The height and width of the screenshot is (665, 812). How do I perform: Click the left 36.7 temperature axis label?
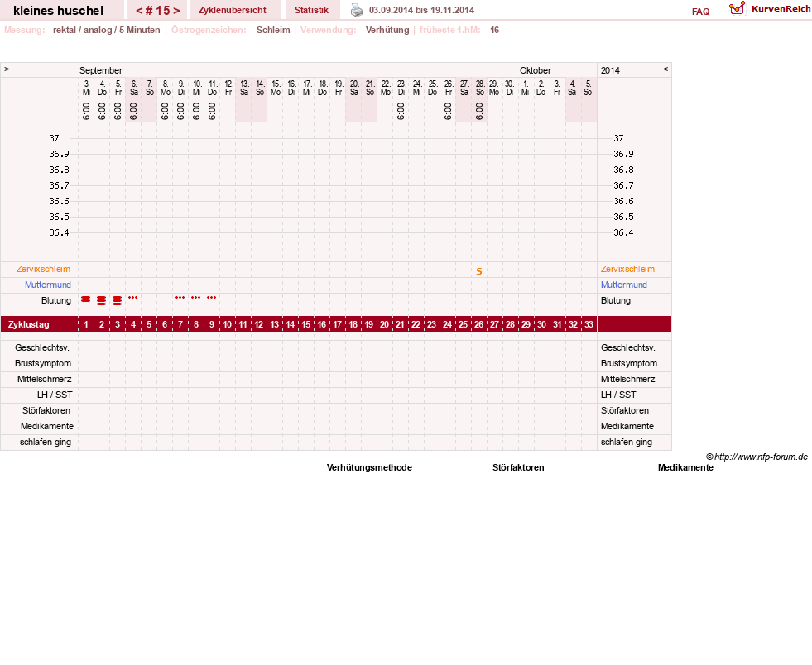[59, 185]
